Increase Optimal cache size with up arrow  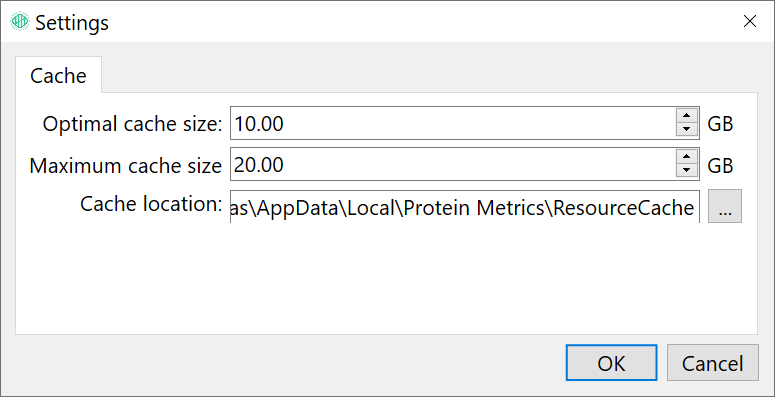pos(686,116)
